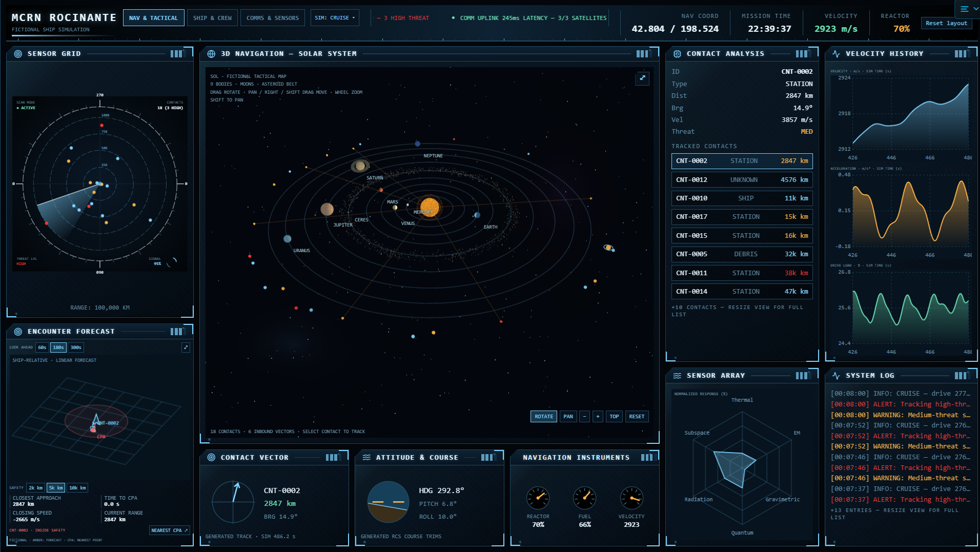The height and width of the screenshot is (552, 980).
Task: Select the CNT-0002 STATION contact row
Action: pos(742,161)
